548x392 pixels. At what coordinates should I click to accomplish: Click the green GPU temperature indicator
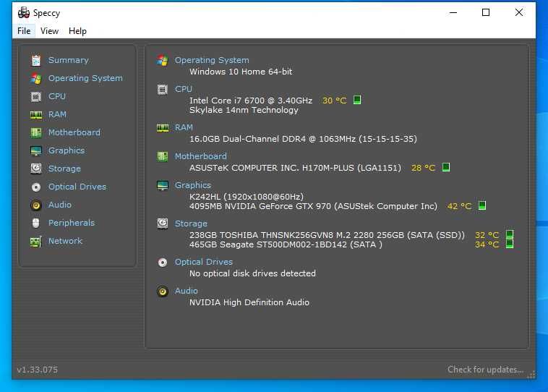(x=482, y=205)
